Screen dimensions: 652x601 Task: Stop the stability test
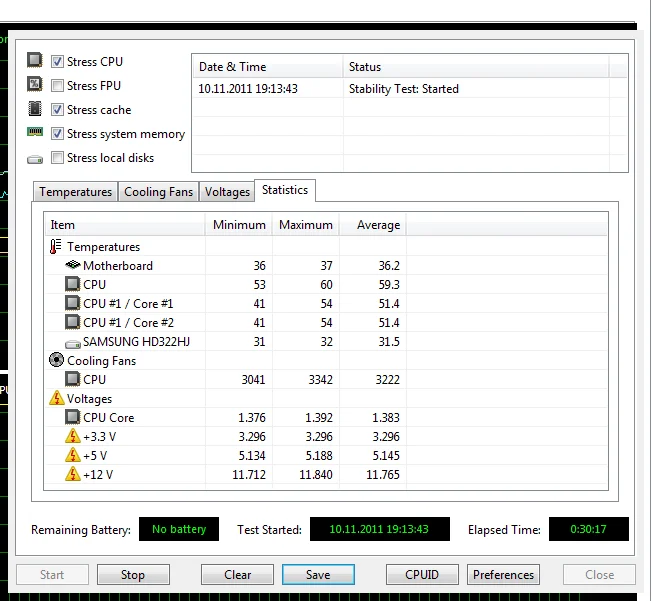click(133, 574)
